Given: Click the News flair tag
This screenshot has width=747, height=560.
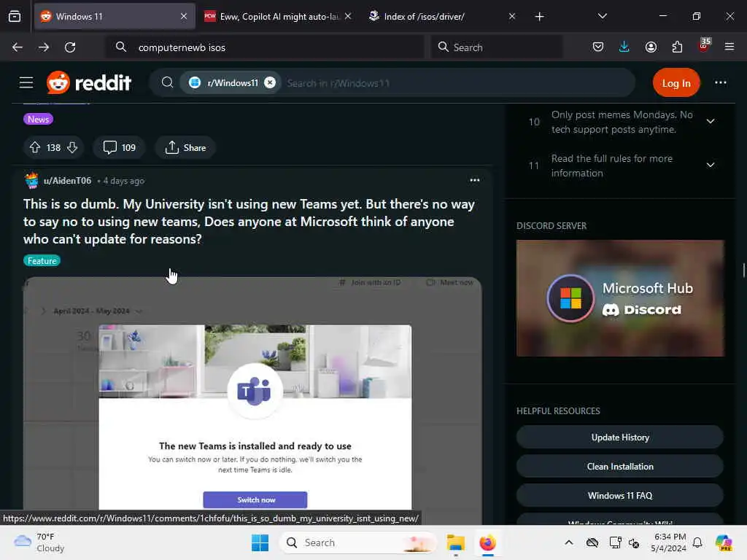Looking at the screenshot, I should tap(38, 119).
